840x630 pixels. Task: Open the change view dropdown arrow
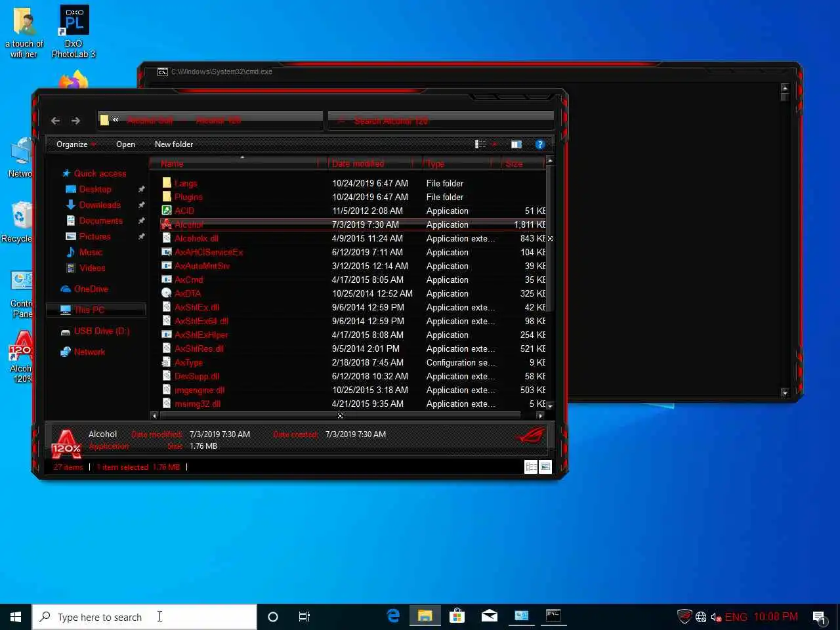[494, 144]
